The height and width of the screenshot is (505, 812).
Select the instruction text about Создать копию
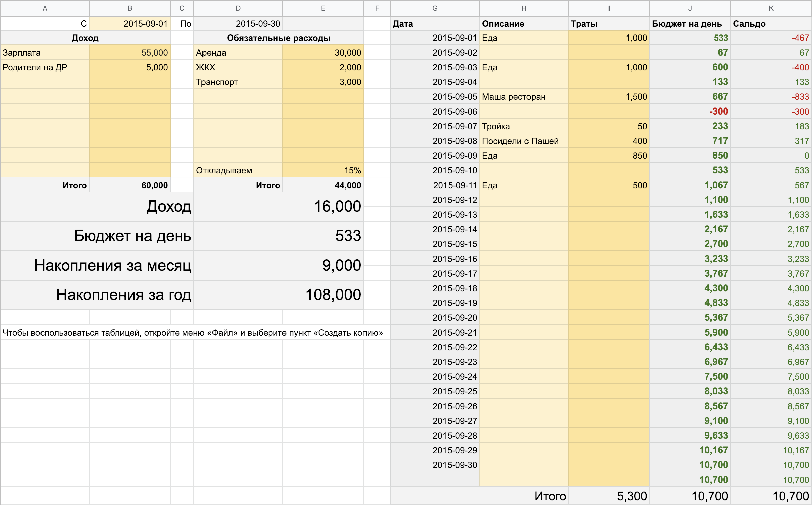click(x=192, y=333)
